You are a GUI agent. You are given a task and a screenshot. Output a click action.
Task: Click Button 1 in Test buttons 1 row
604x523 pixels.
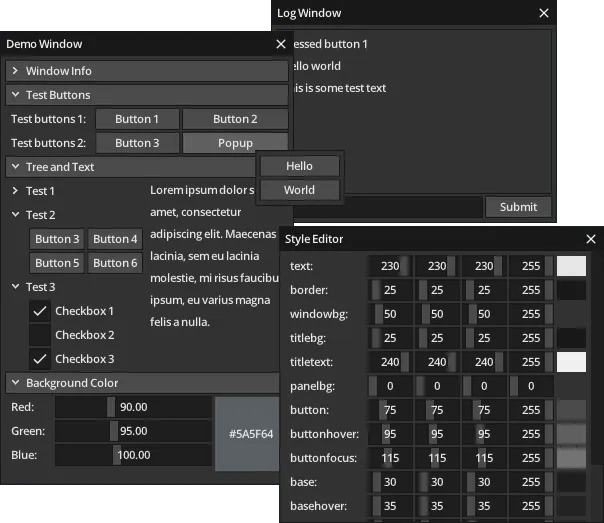[x=137, y=119]
